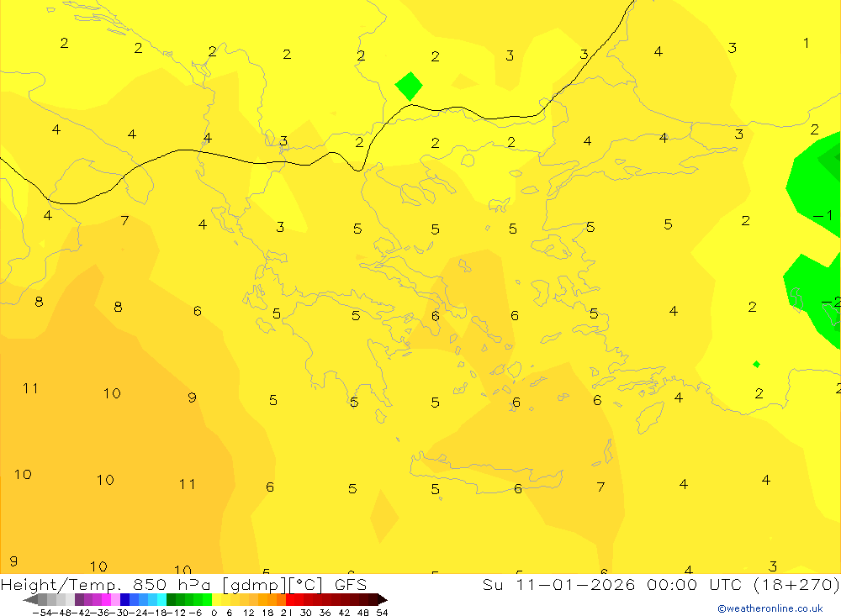Viewport: 841px width, 616px height.
Task: Select the map title Height/Temp. 850 hPa text
Action: pyautogui.click(x=106, y=584)
